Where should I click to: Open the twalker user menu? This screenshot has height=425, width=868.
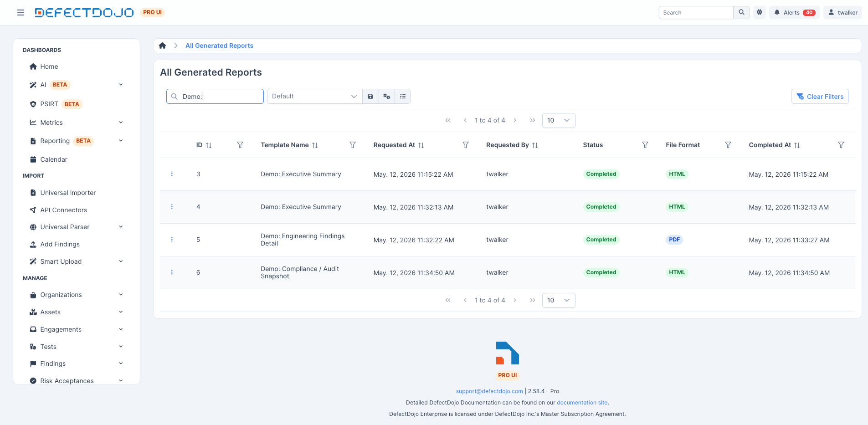point(842,12)
